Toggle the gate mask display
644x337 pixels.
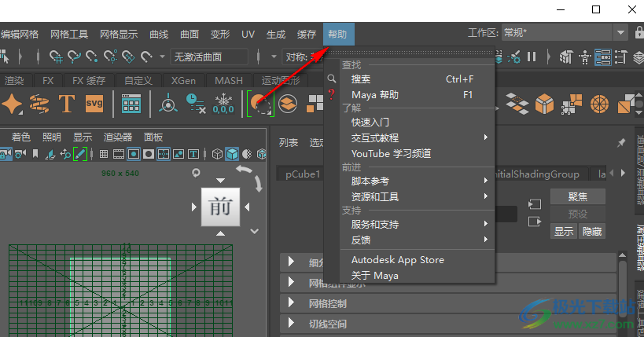[x=149, y=154]
